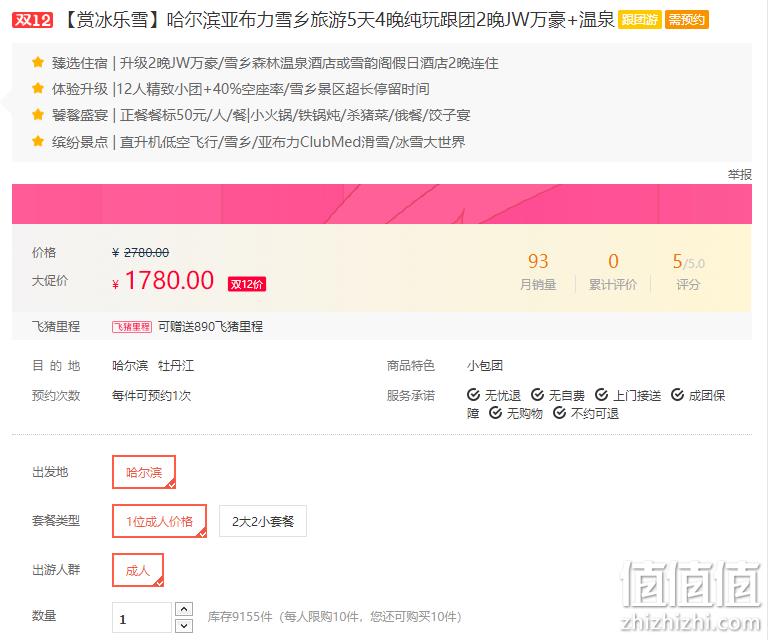Click the 小包团 product feature text

(x=485, y=365)
